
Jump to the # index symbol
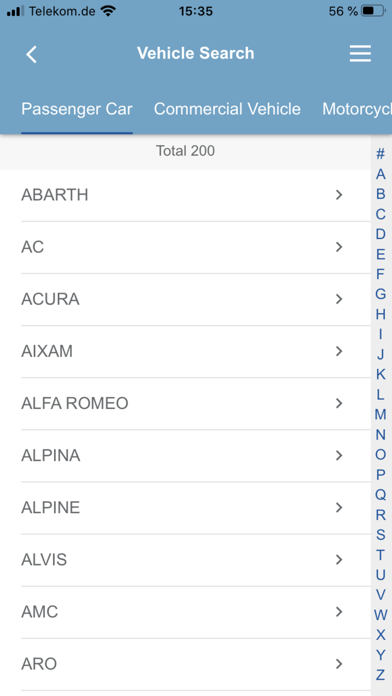(380, 154)
